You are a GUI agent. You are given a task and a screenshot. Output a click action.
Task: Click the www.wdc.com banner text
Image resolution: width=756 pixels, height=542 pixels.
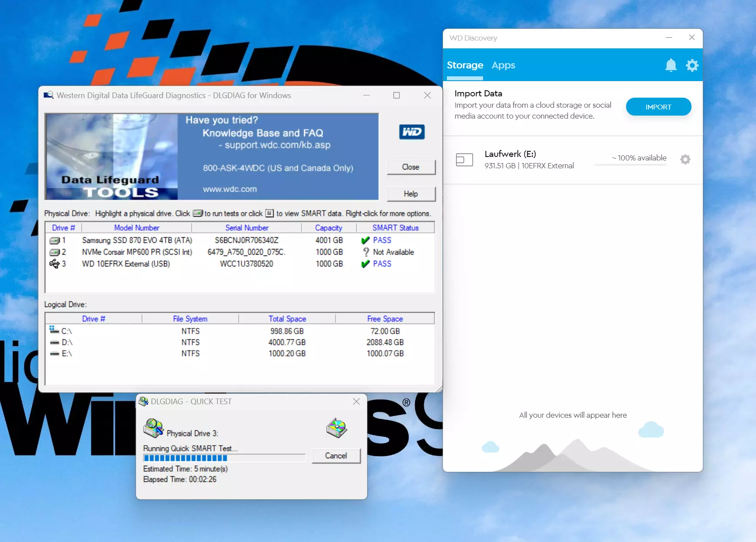tap(230, 189)
